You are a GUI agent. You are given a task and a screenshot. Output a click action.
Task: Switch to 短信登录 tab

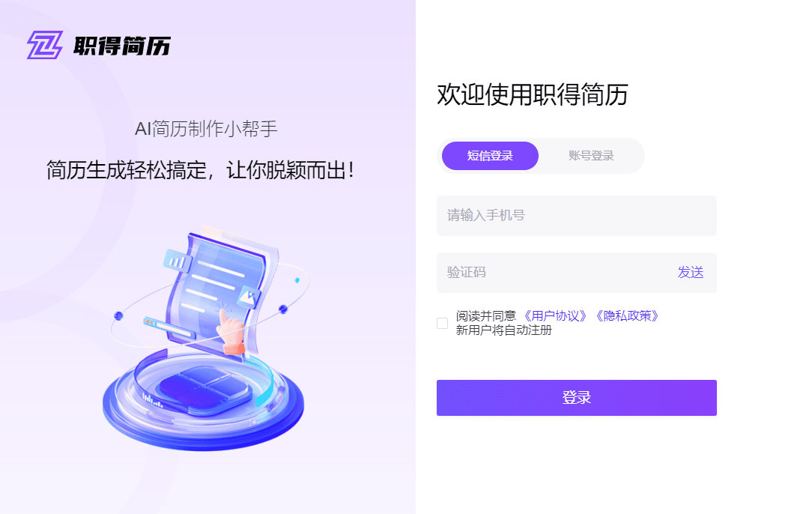pos(490,155)
